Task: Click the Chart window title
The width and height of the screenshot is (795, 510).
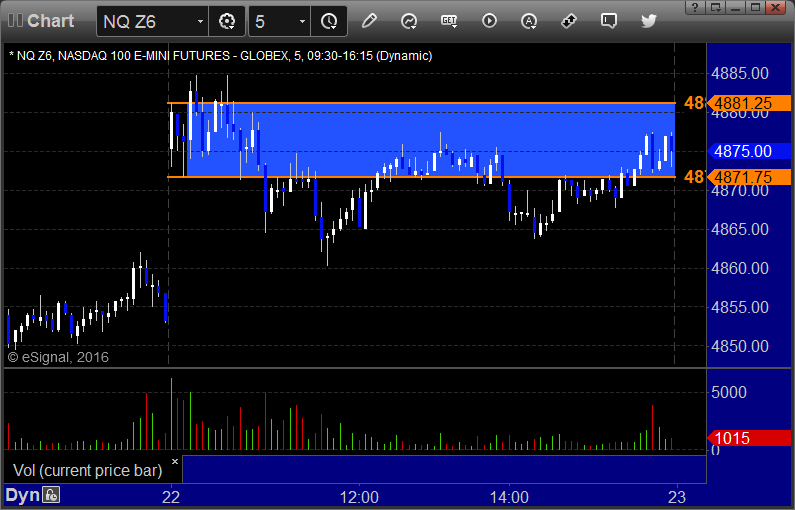Action: [x=51, y=21]
